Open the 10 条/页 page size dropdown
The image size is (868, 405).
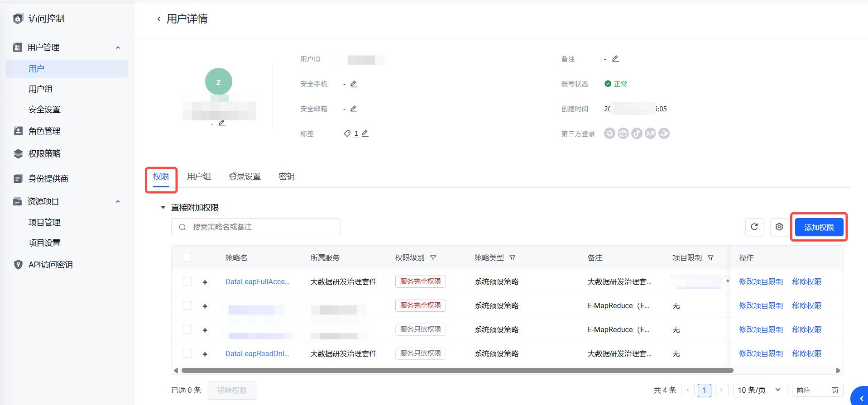click(759, 390)
